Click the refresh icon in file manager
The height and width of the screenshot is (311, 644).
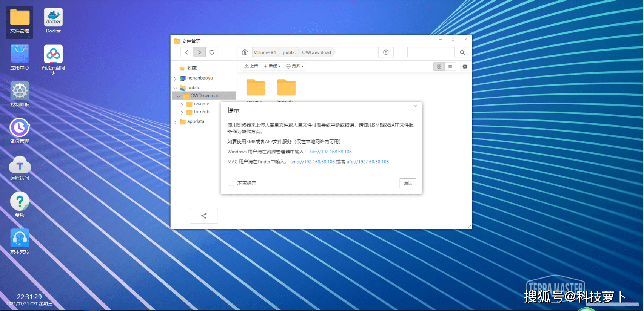point(212,52)
